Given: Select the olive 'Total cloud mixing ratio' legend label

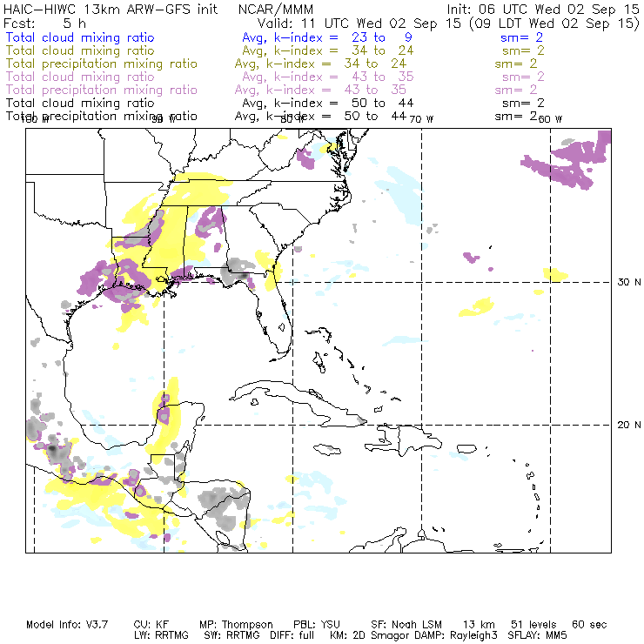Looking at the screenshot, I should [x=80, y=50].
